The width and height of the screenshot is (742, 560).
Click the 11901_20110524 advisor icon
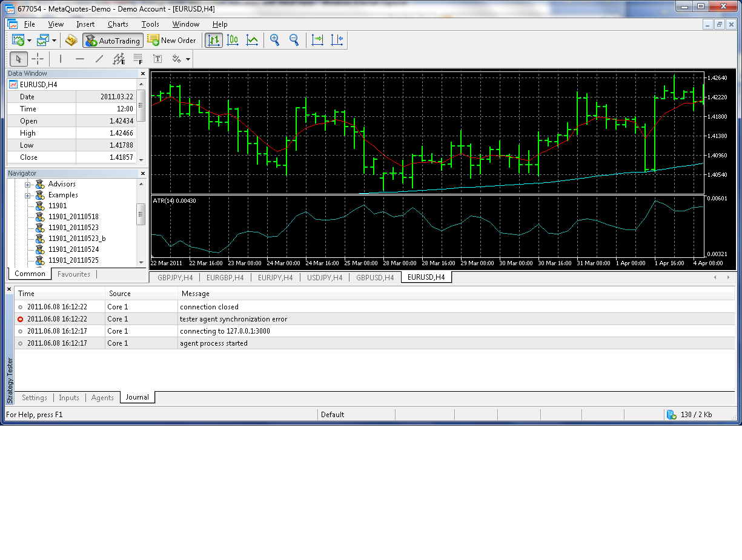(40, 249)
